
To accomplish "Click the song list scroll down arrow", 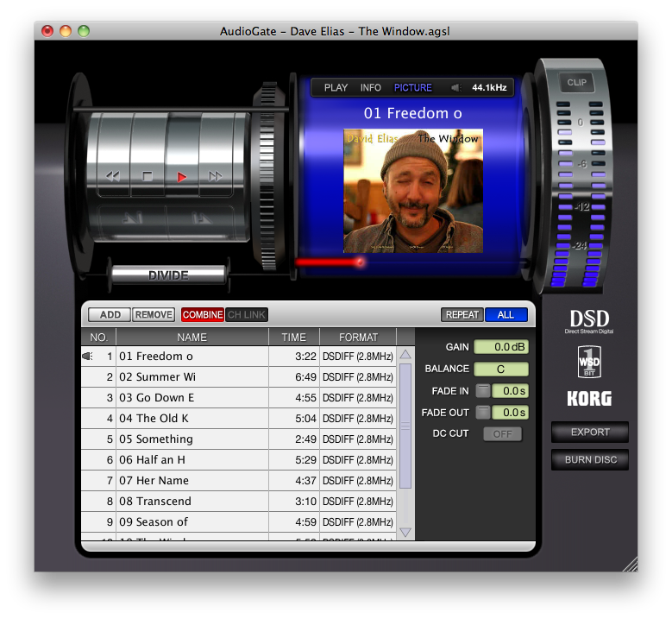I will pos(405,533).
